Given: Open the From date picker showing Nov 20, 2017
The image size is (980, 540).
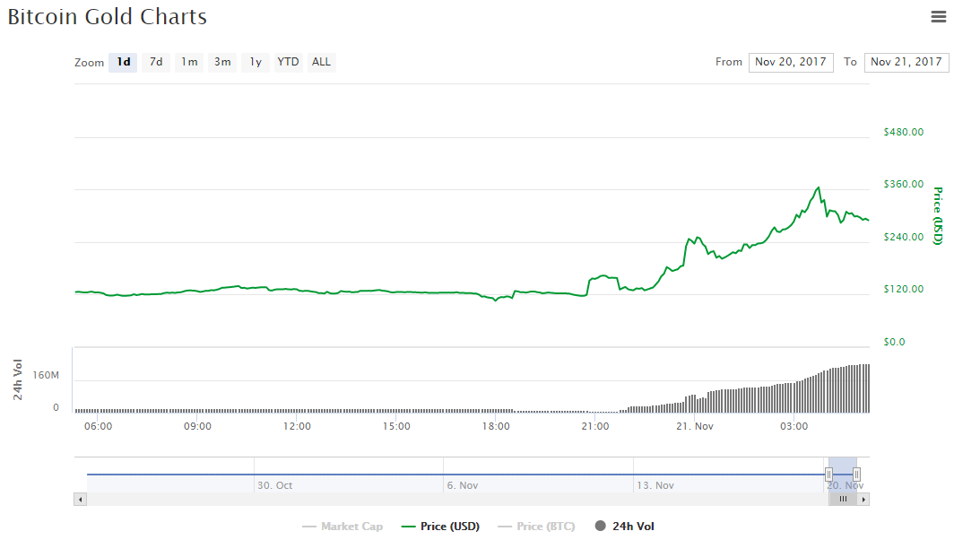Looking at the screenshot, I should pos(790,62).
